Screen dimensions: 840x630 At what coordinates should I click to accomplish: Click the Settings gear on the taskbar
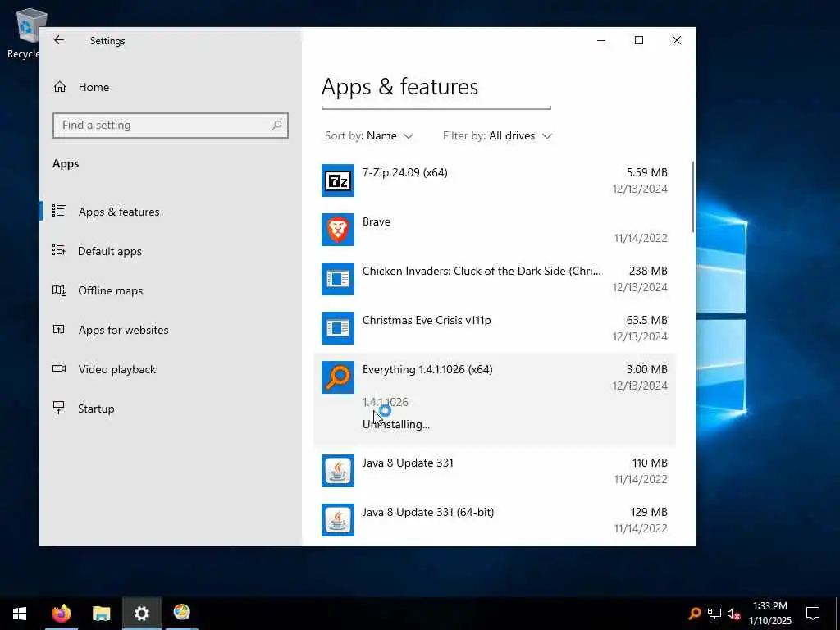(x=141, y=614)
